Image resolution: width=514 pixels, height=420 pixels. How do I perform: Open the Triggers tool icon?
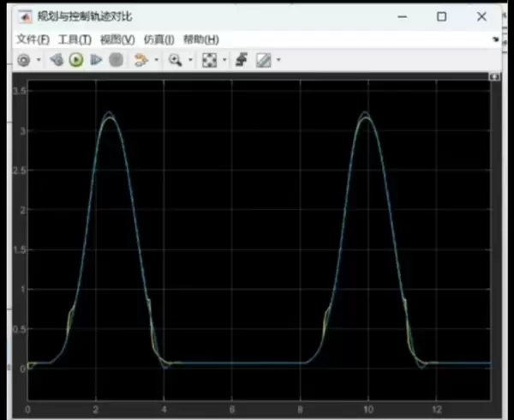coord(242,60)
